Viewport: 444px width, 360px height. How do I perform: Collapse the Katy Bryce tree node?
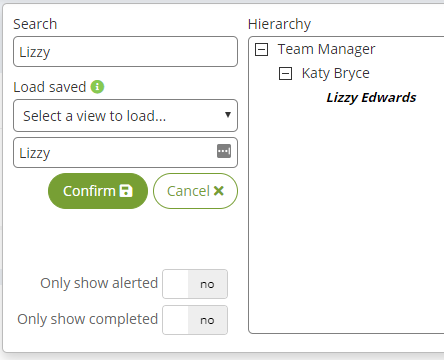point(285,73)
